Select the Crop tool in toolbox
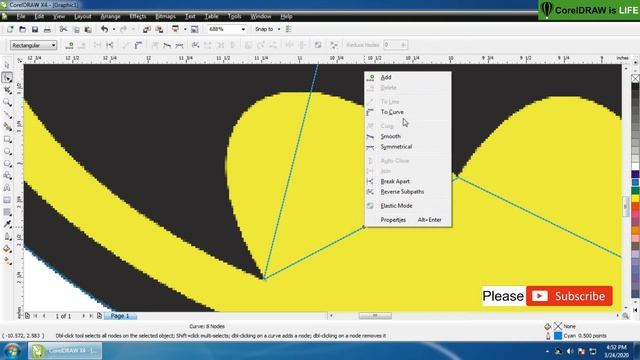Image resolution: width=640 pixels, height=360 pixels. 7,90
